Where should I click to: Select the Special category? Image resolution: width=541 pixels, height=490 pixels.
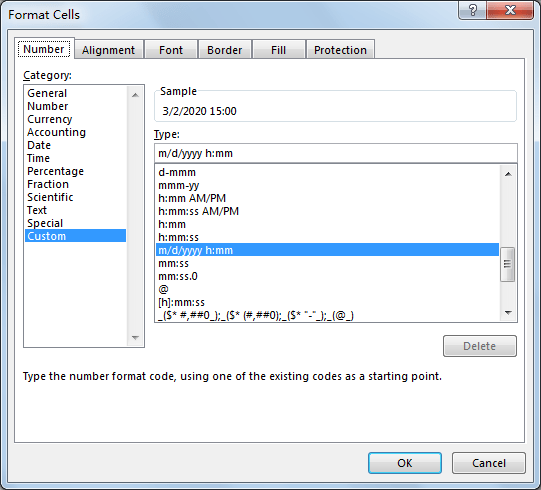(x=75, y=223)
